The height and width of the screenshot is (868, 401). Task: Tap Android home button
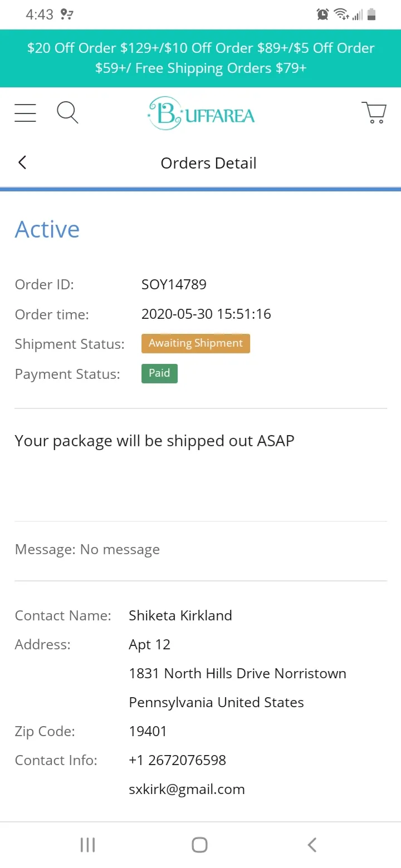(199, 845)
